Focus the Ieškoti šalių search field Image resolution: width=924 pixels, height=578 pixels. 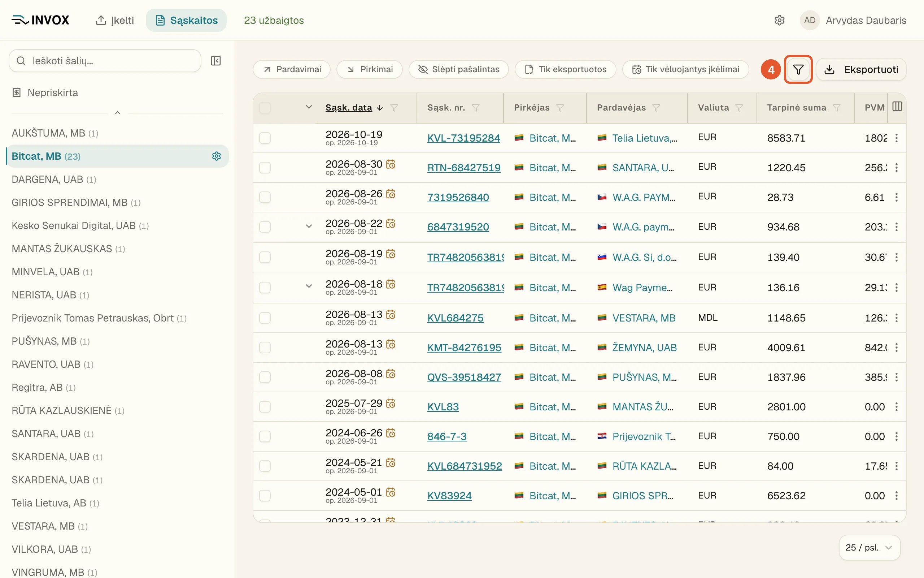pos(105,61)
